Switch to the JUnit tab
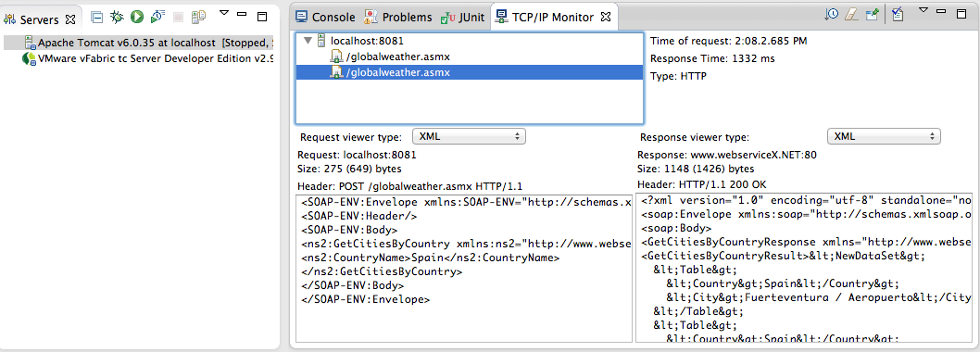The height and width of the screenshot is (352, 980). pyautogui.click(x=463, y=17)
